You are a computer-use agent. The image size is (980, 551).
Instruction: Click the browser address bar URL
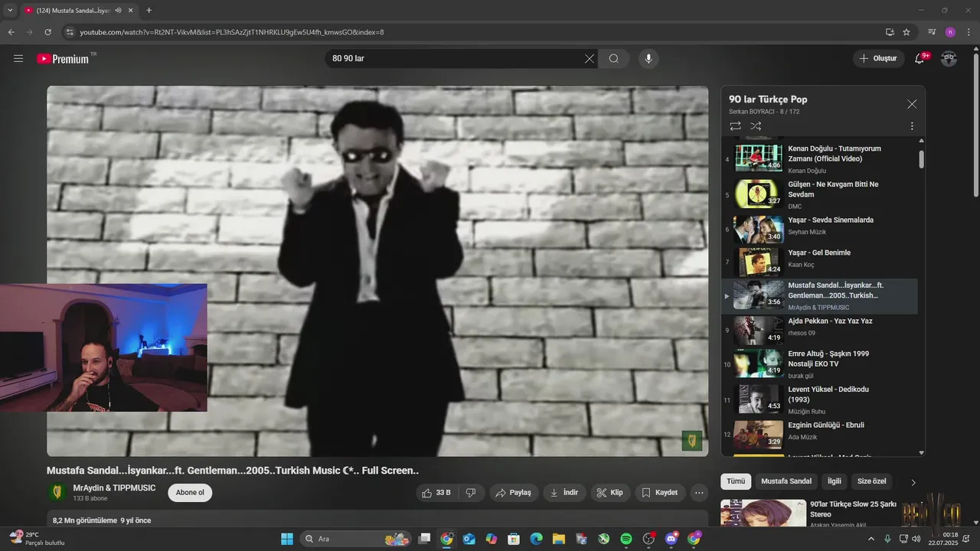(232, 32)
